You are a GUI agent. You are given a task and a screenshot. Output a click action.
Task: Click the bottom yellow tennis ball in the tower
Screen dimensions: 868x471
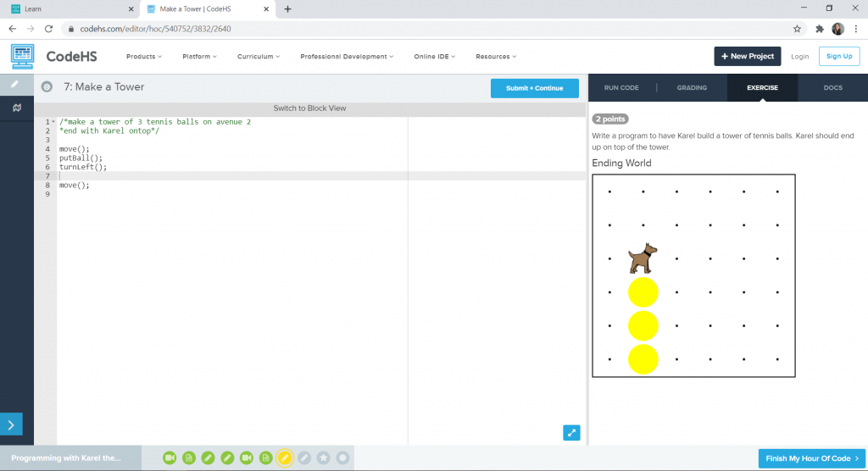[643, 359]
